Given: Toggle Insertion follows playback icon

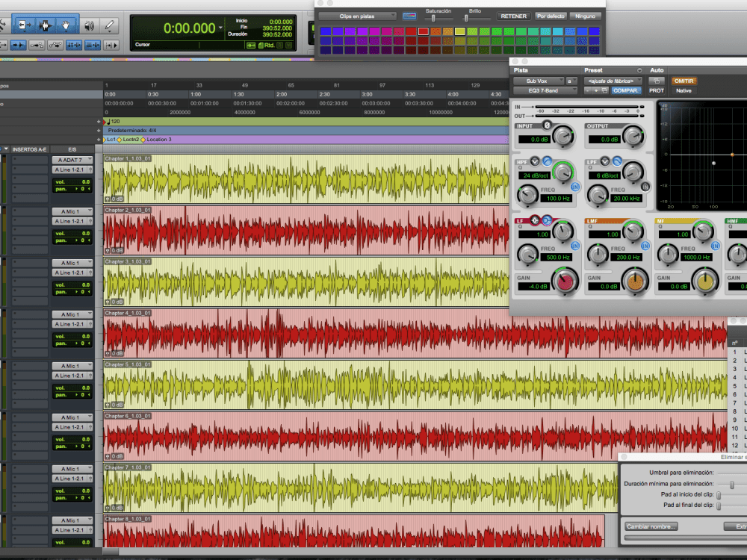Looking at the screenshot, I should (111, 46).
